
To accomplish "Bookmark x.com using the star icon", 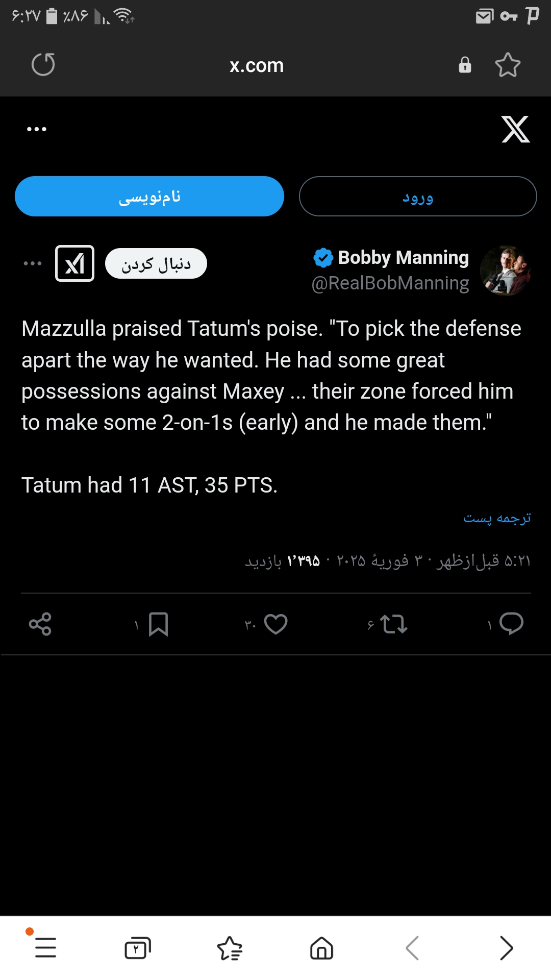I will (x=508, y=65).
